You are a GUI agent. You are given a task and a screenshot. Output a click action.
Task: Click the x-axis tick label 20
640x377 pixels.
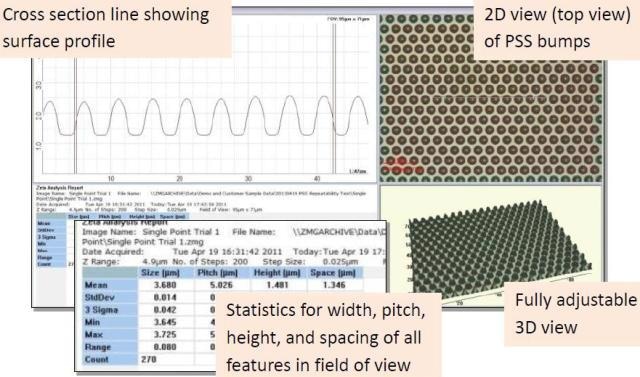pyautogui.click(x=180, y=178)
